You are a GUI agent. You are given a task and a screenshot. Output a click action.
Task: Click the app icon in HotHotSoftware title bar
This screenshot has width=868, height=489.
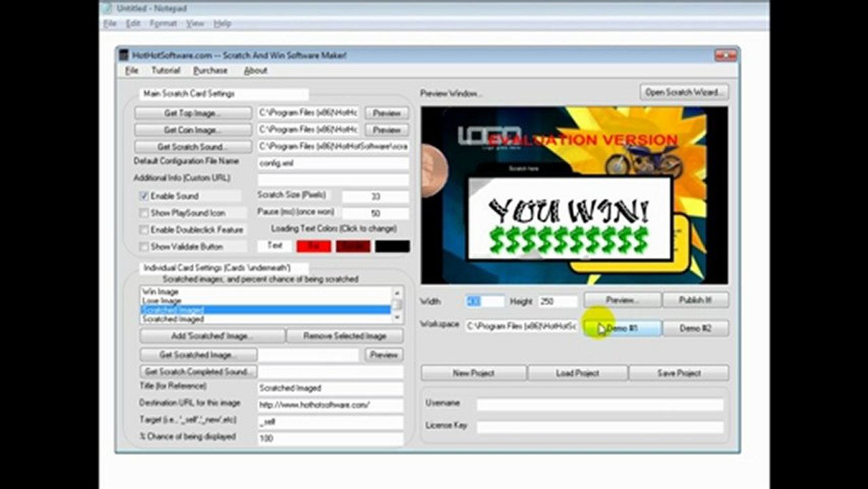[124, 55]
